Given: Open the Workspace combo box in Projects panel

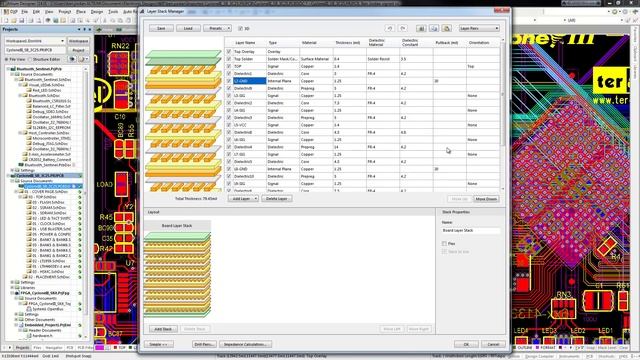Looking at the screenshot, I should (35, 41).
